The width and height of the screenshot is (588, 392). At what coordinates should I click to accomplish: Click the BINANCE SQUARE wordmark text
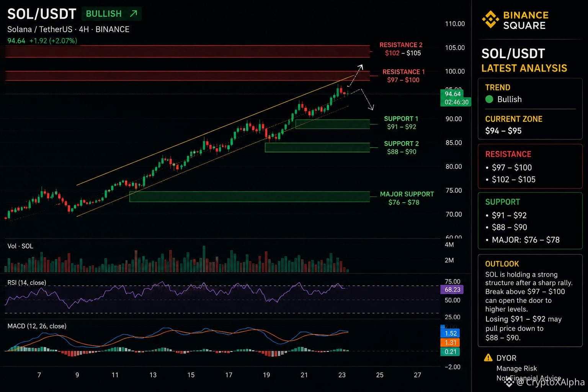point(526,20)
